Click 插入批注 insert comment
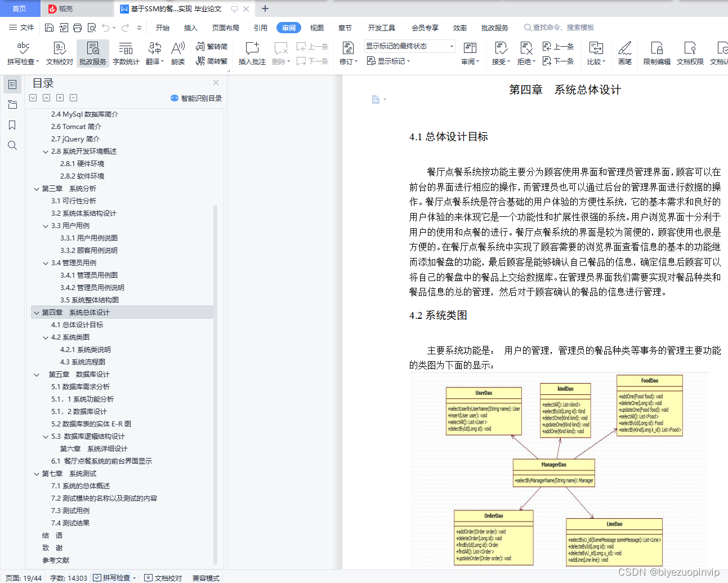The width and height of the screenshot is (728, 583). 252,54
